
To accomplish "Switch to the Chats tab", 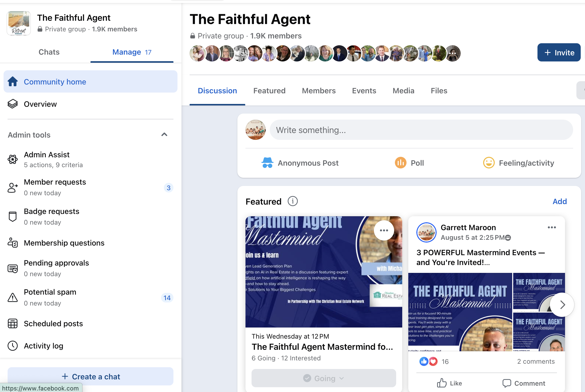I will click(49, 52).
